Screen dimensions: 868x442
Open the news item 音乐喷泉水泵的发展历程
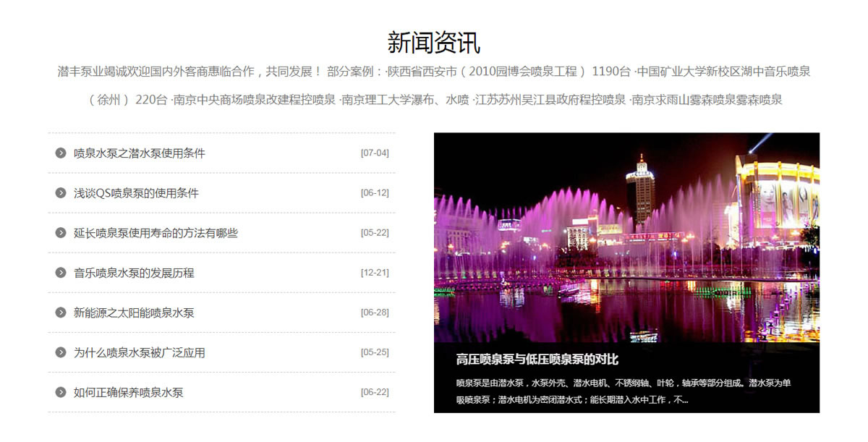pyautogui.click(x=134, y=273)
